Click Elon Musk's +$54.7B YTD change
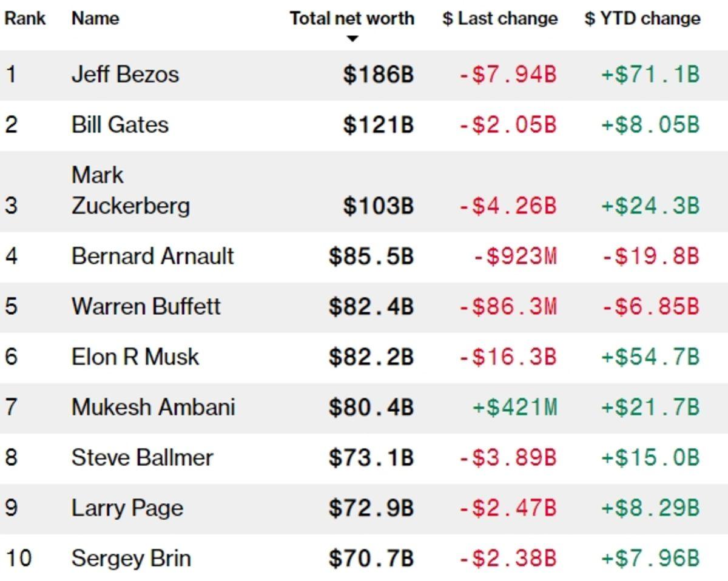Image resolution: width=728 pixels, height=581 pixels. click(650, 357)
